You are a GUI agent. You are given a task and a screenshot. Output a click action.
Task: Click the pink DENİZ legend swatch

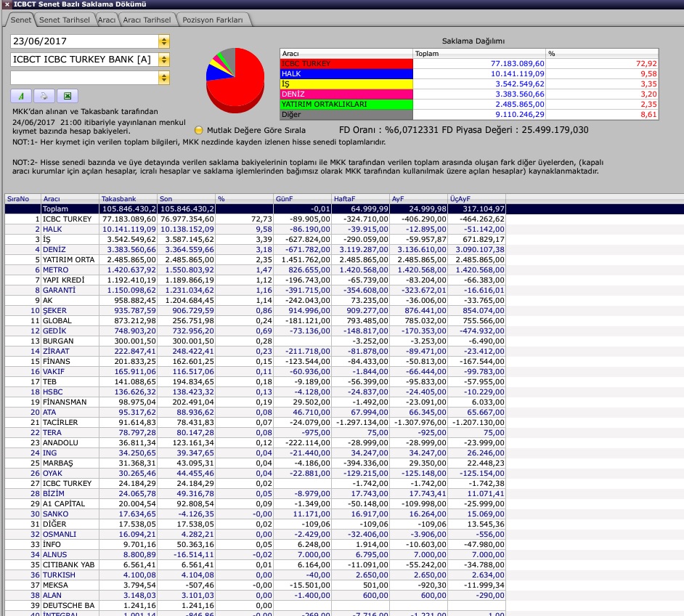click(346, 94)
